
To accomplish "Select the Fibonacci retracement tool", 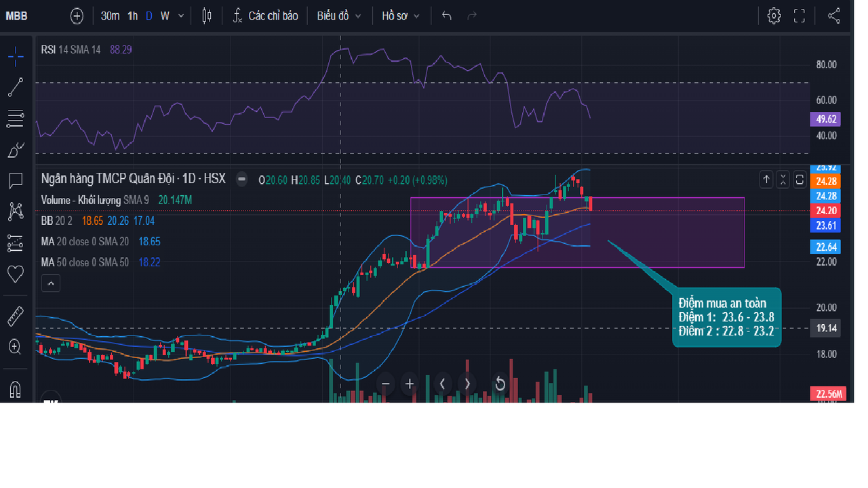I will click(x=16, y=119).
